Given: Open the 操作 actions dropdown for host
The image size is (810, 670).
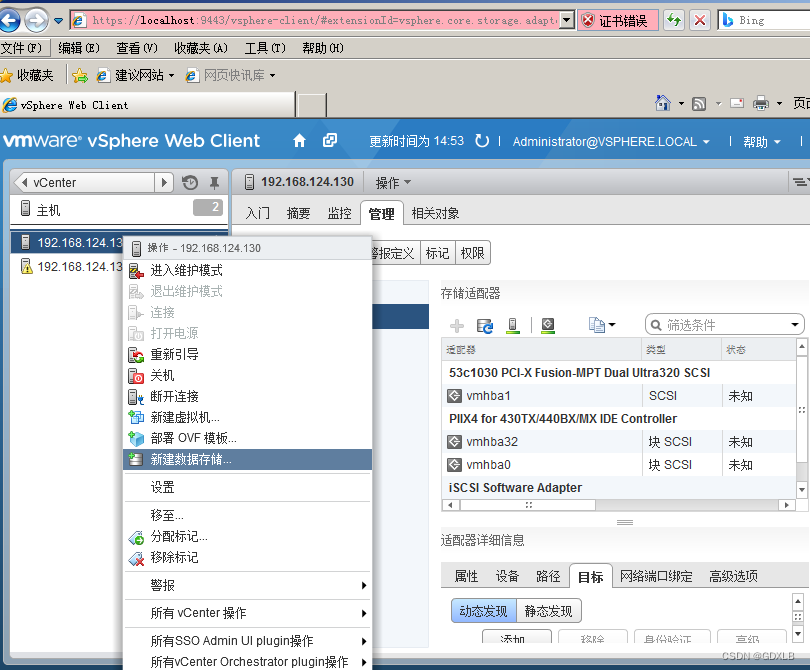Looking at the screenshot, I should [x=393, y=182].
